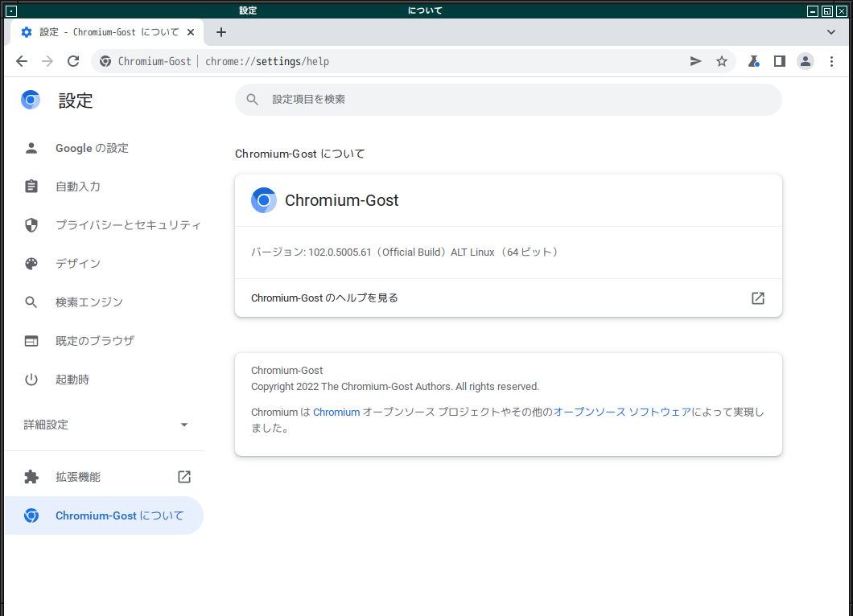This screenshot has width=853, height=616.
Task: Click the shield icon for privacy
Action: coord(31,225)
